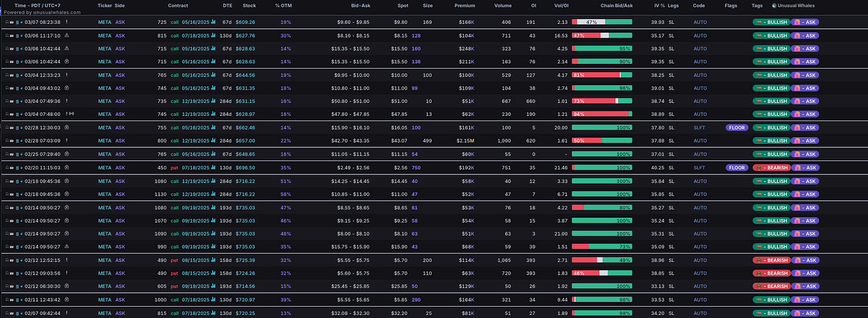Click FLOOR flag in 02/20 11:15:03 row

(x=737, y=168)
